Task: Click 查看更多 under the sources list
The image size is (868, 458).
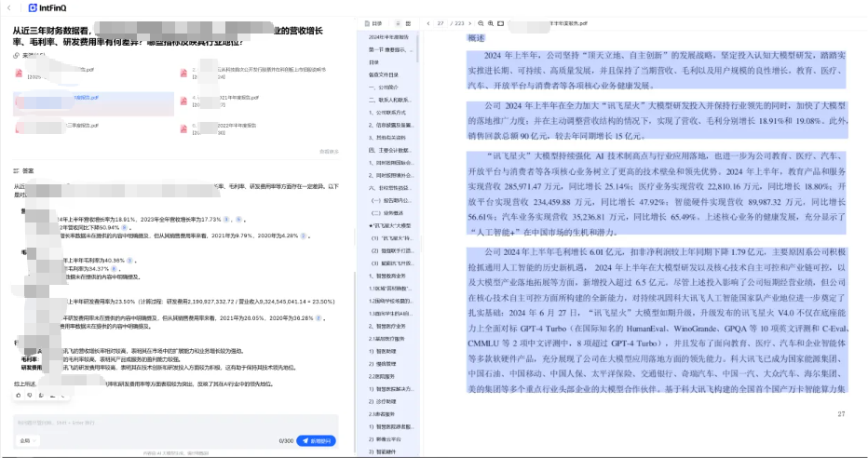Action: pyautogui.click(x=329, y=151)
